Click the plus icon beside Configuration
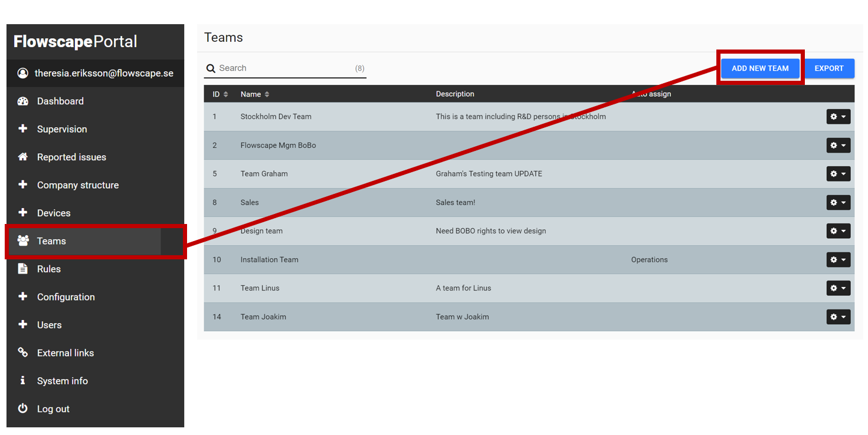Screen dimensions: 868x435 (23, 296)
